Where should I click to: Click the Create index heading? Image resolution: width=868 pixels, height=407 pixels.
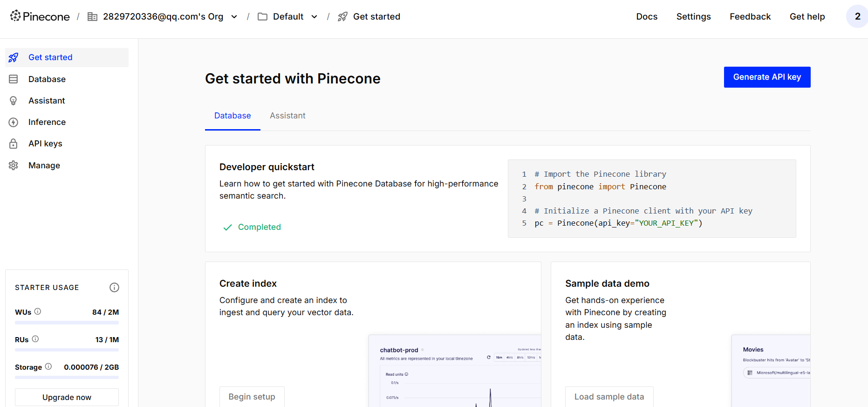point(248,283)
